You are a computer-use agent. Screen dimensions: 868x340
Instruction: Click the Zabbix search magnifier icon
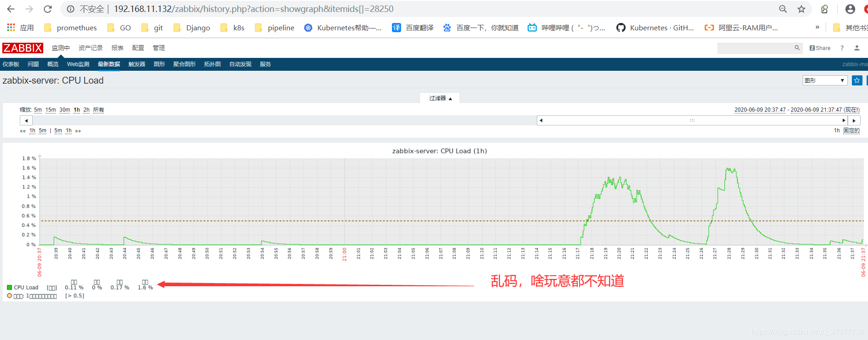click(x=797, y=48)
